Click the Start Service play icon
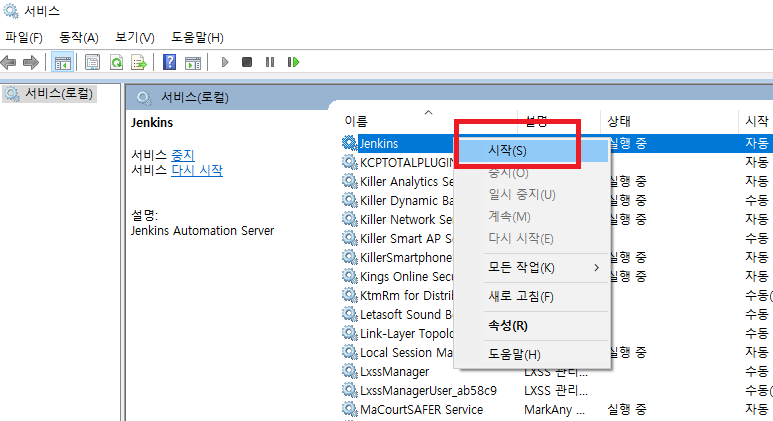This screenshot has width=773, height=421. [225, 62]
